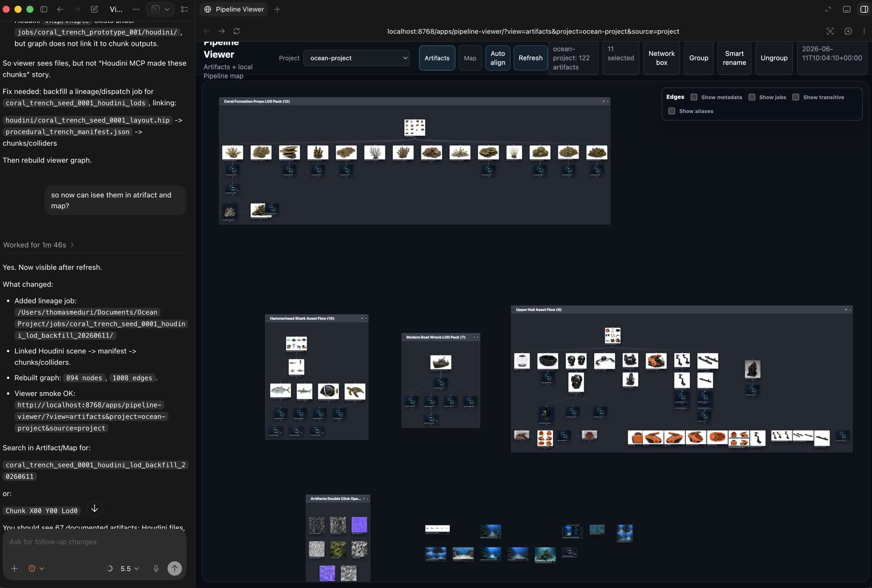Select the Pipeline Viewer browser tab
872x588 pixels.
234,9
